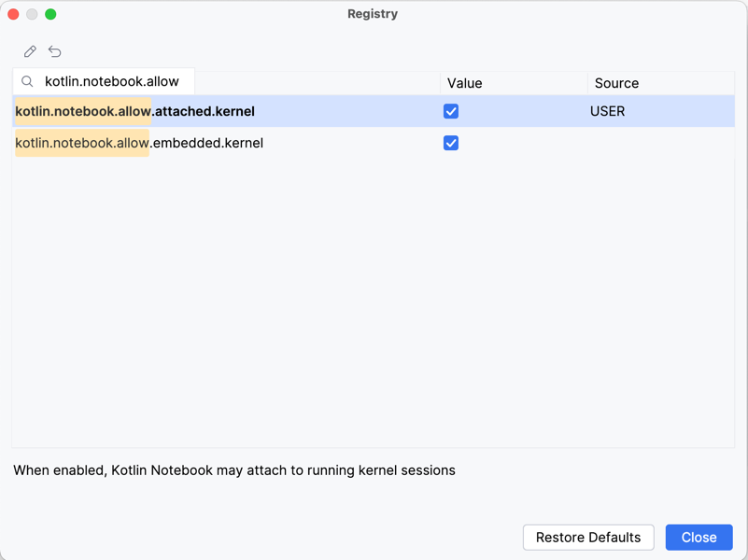Click the Value column header
Image resolution: width=748 pixels, height=560 pixels.
click(464, 83)
